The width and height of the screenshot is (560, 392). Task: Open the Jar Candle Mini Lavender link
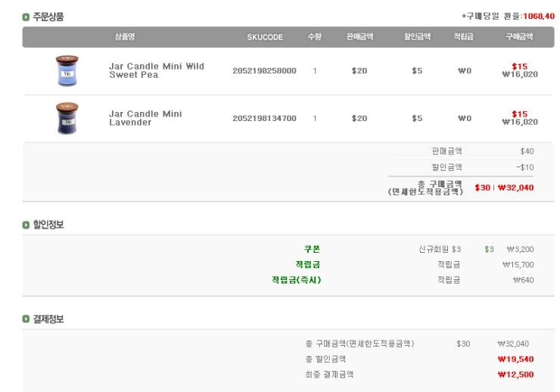[x=145, y=118]
